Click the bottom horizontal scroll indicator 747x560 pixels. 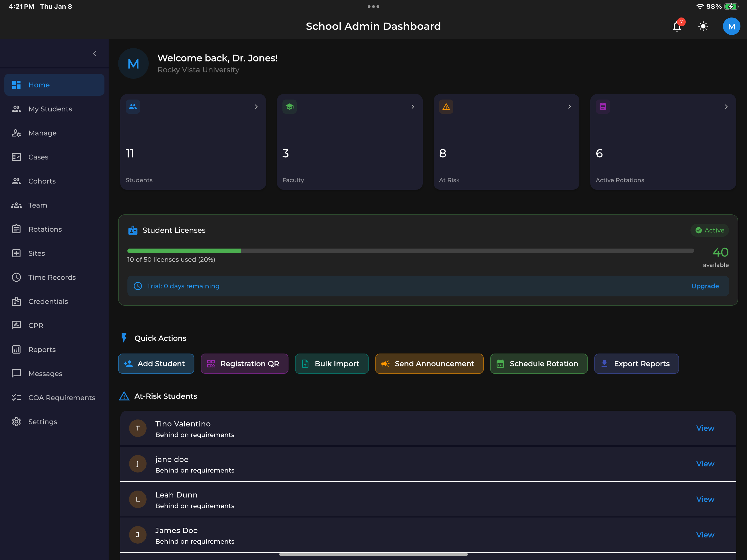point(373,554)
